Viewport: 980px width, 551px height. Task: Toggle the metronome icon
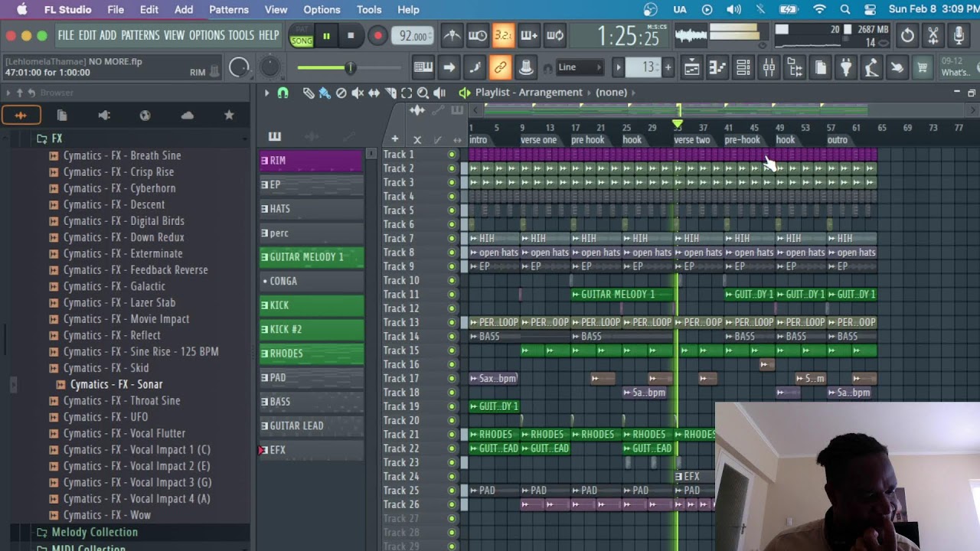click(452, 36)
